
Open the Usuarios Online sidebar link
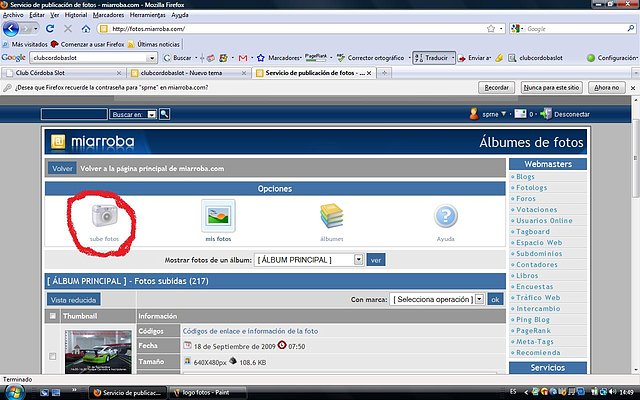point(544,220)
